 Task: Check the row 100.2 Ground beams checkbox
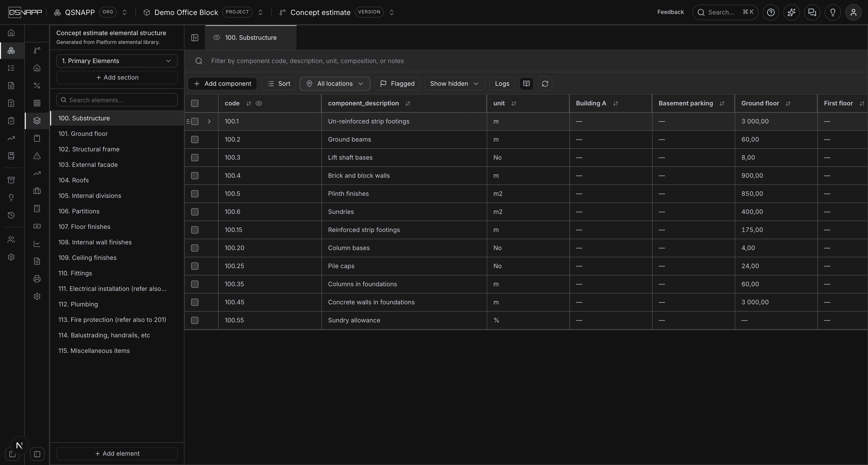[195, 139]
